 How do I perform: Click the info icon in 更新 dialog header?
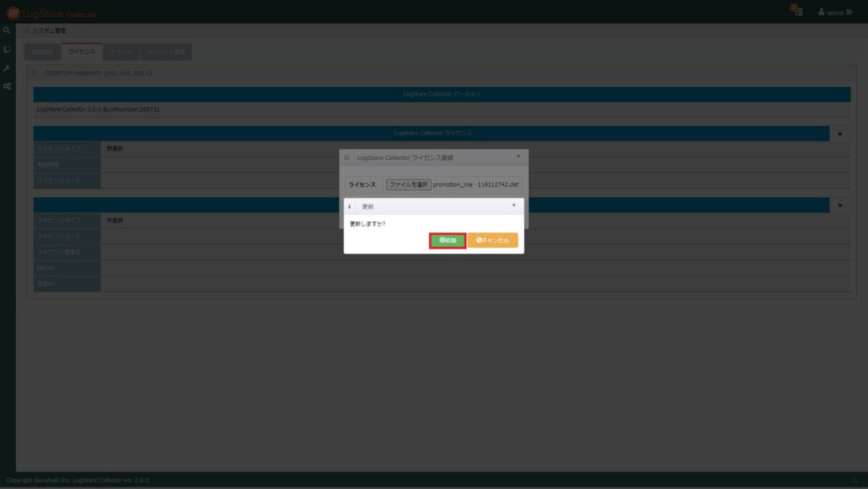[x=350, y=207]
